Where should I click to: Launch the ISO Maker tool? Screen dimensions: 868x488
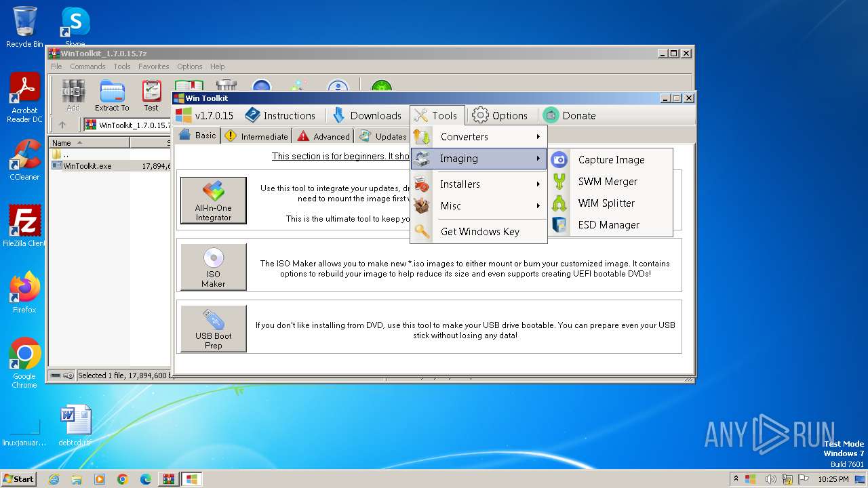pyautogui.click(x=214, y=267)
